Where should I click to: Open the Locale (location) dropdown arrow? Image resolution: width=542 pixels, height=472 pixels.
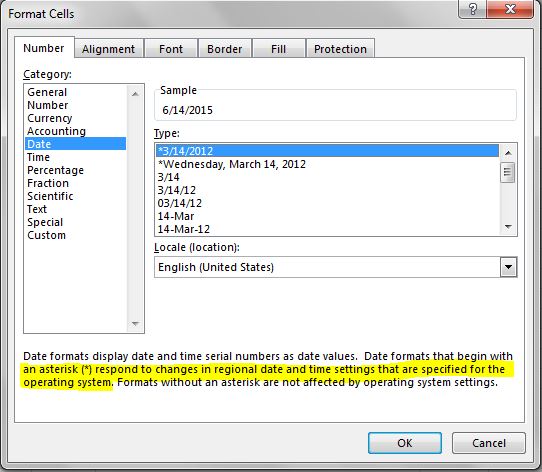(508, 267)
